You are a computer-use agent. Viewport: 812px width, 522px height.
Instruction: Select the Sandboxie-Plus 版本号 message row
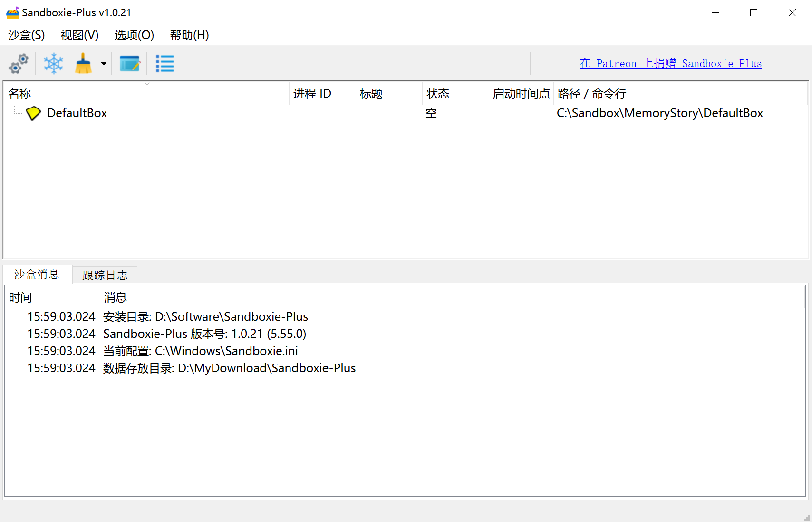coord(405,334)
